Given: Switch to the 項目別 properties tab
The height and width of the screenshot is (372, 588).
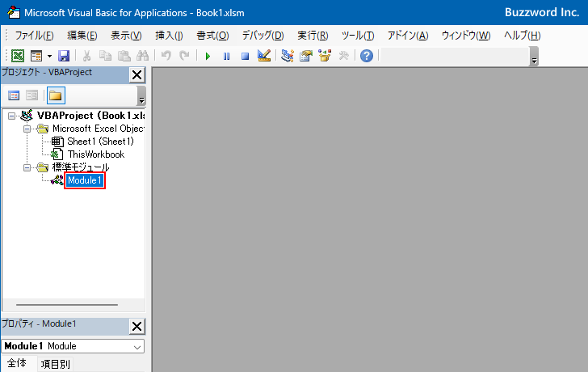Looking at the screenshot, I should pyautogui.click(x=55, y=364).
